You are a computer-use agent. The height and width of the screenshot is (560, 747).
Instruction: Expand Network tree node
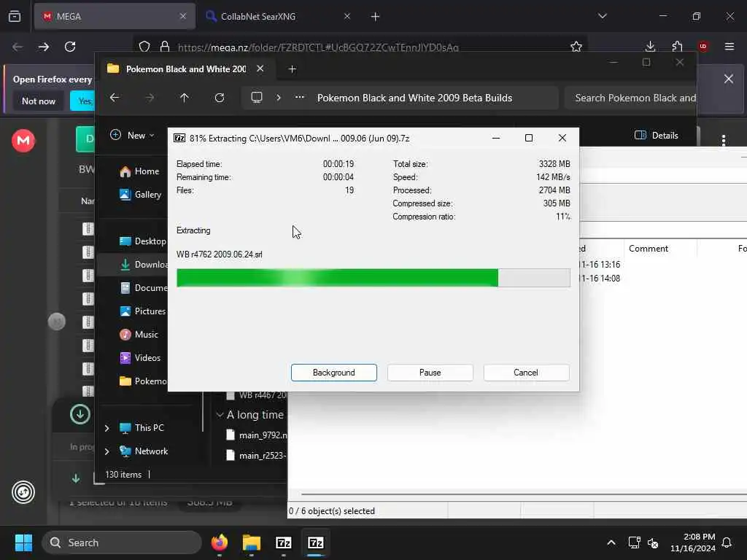[107, 451]
